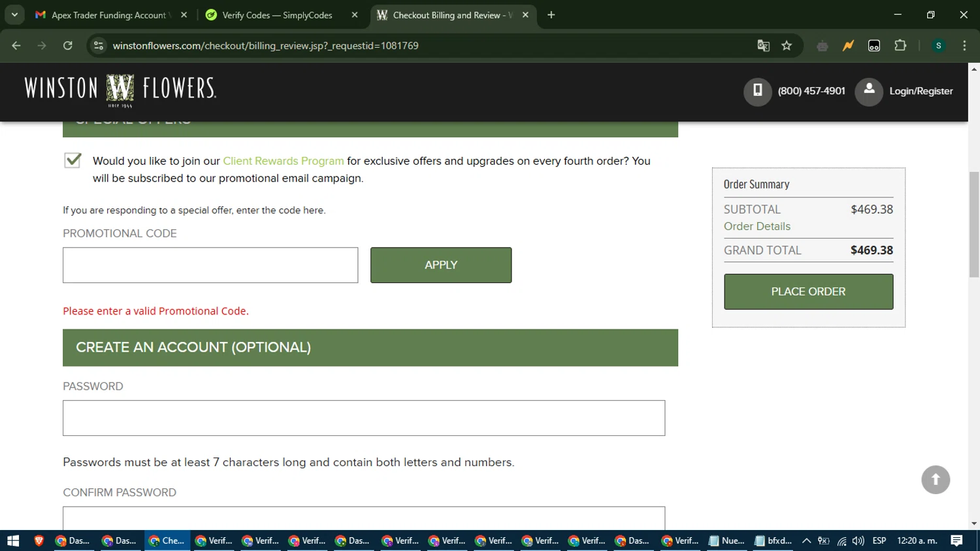The height and width of the screenshot is (551, 980).
Task: Click the browser address bar URL
Action: (x=265, y=46)
